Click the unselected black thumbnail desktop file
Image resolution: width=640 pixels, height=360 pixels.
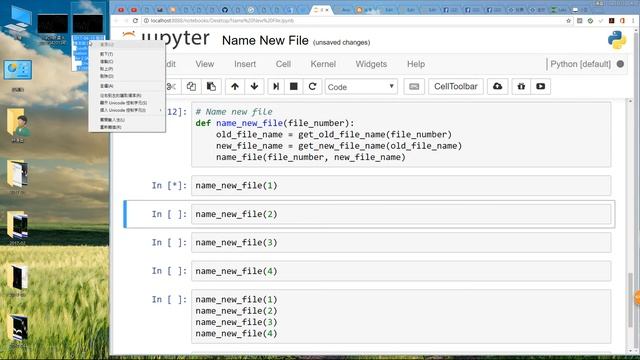[52, 24]
